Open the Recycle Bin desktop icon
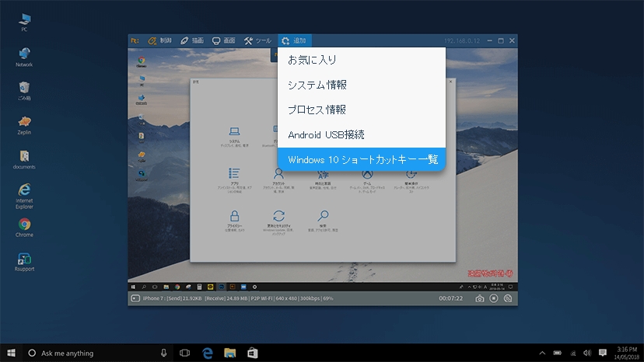 pyautogui.click(x=24, y=91)
